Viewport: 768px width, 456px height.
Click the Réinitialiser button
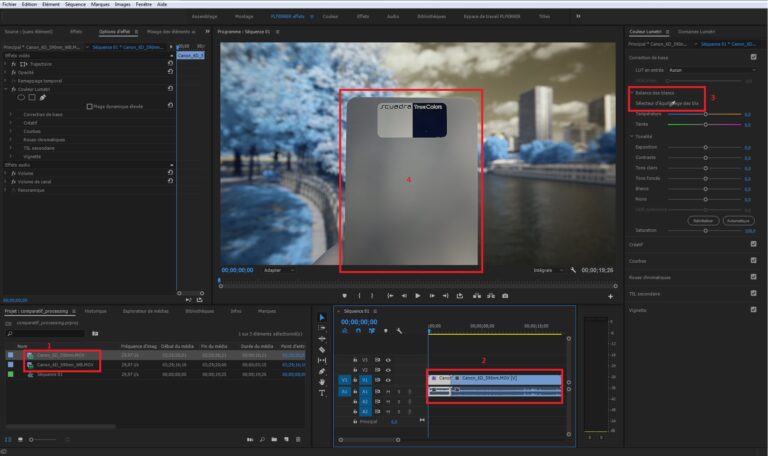point(703,220)
